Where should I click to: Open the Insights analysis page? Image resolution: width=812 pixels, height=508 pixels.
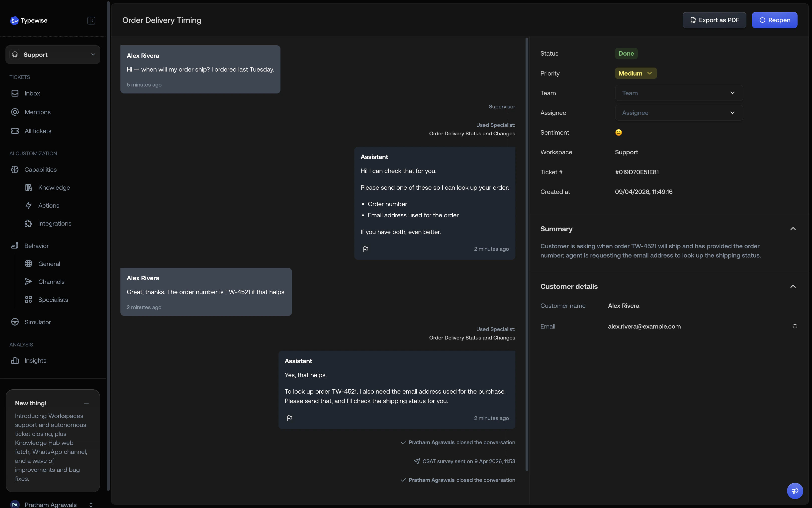pos(35,360)
